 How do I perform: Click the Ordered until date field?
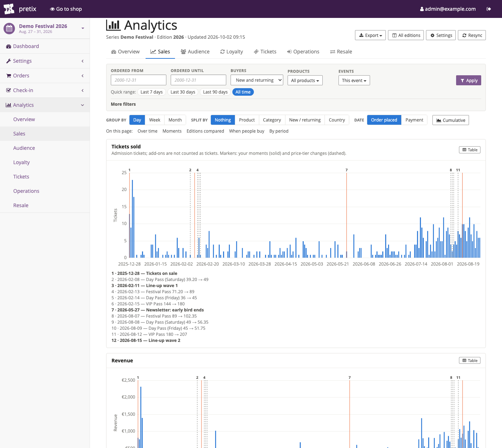(198, 80)
